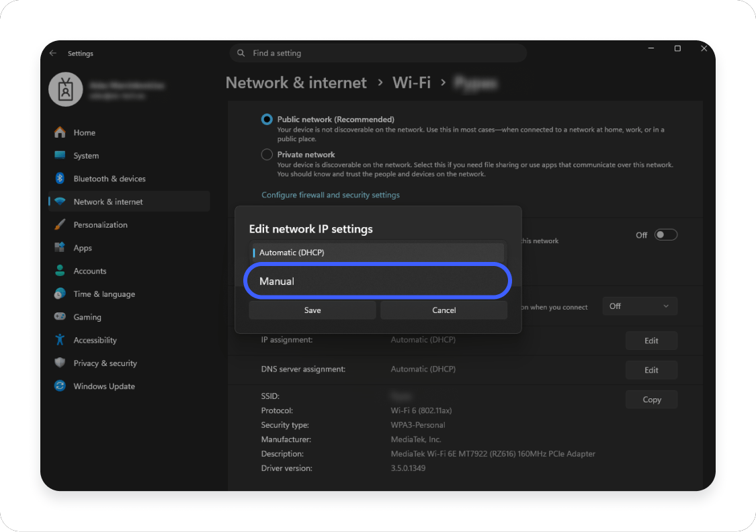This screenshot has width=756, height=532.
Task: Click the MediaTek, Inc. manufacturer value
Action: coord(415,439)
